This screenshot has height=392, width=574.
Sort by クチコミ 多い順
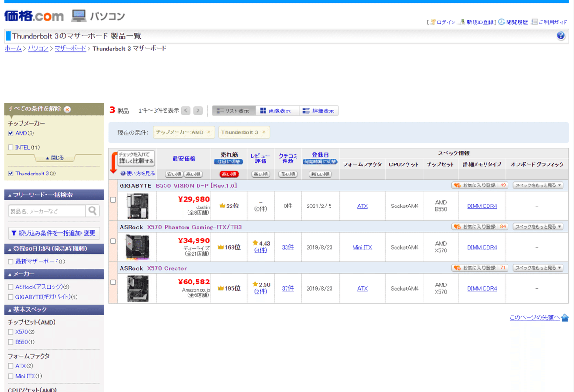point(288,174)
